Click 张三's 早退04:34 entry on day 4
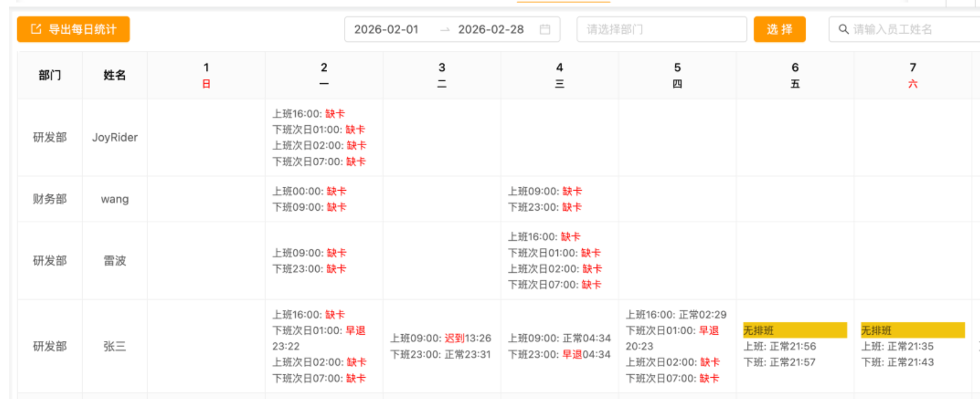Screen dimensions: 980x399 (586, 354)
